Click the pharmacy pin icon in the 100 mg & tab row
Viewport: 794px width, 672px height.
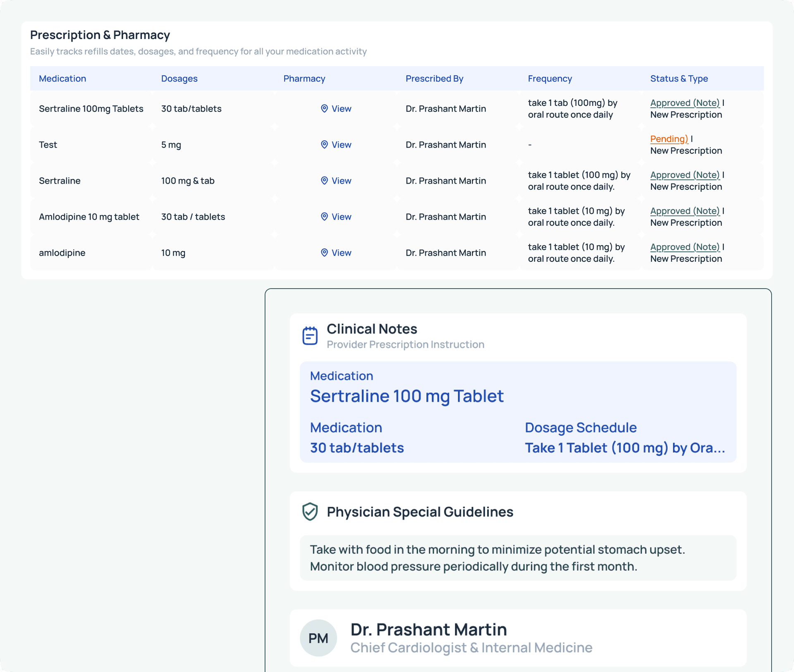point(324,180)
